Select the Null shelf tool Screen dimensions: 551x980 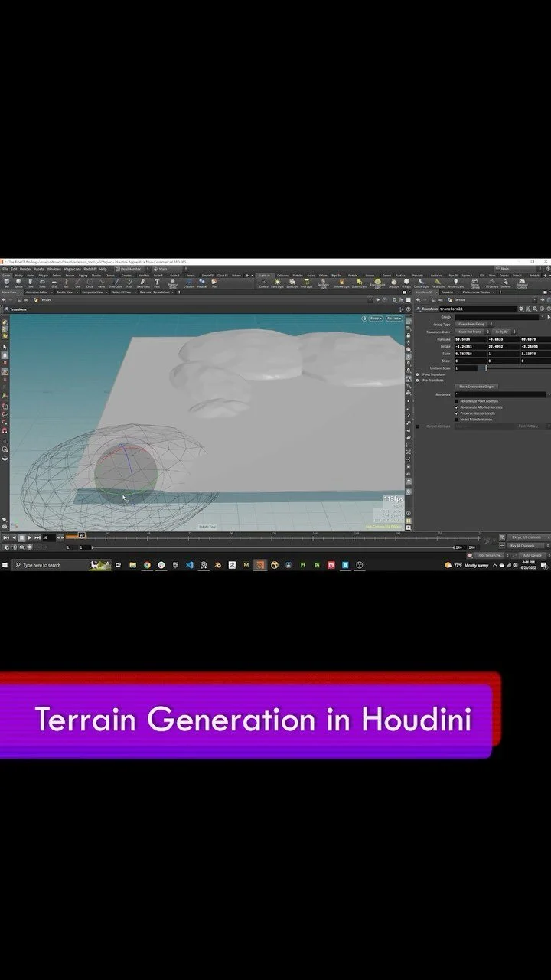(x=66, y=283)
